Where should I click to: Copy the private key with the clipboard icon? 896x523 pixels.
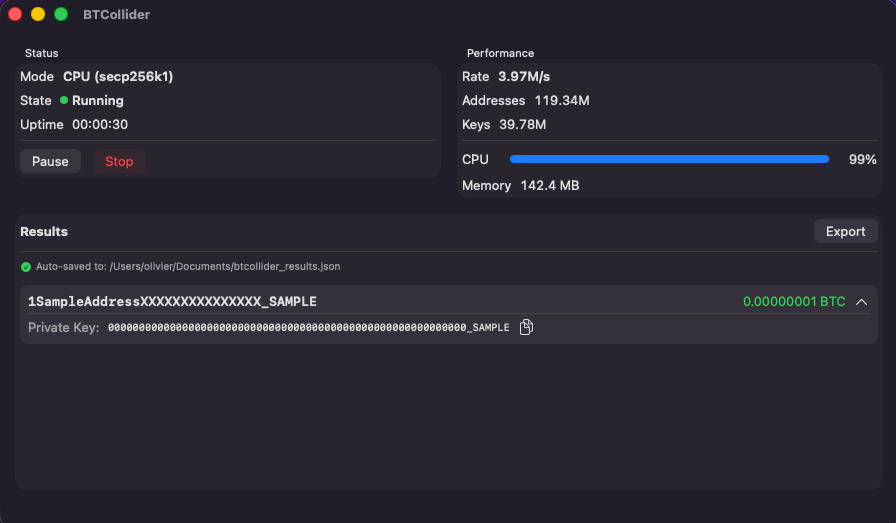coord(526,327)
